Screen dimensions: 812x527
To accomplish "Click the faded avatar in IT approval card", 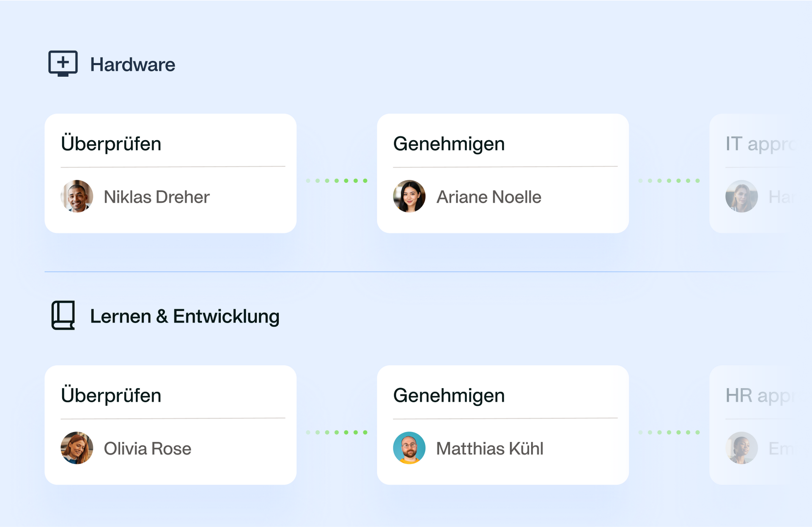I will (741, 196).
